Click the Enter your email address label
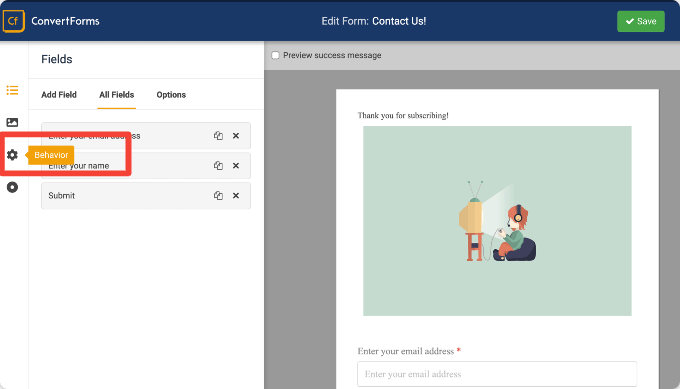Screen dimensions: 680x389 tap(405, 351)
